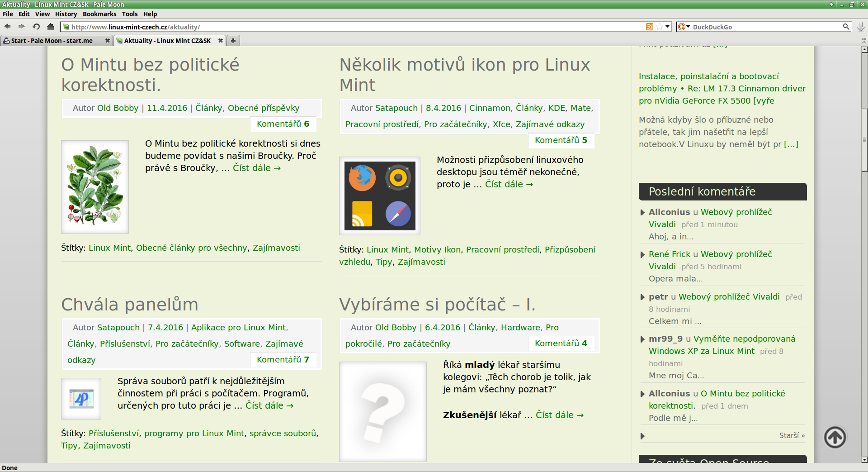The image size is (868, 472).
Task: Open the DuckDuckGo search engine selector
Action: point(684,27)
